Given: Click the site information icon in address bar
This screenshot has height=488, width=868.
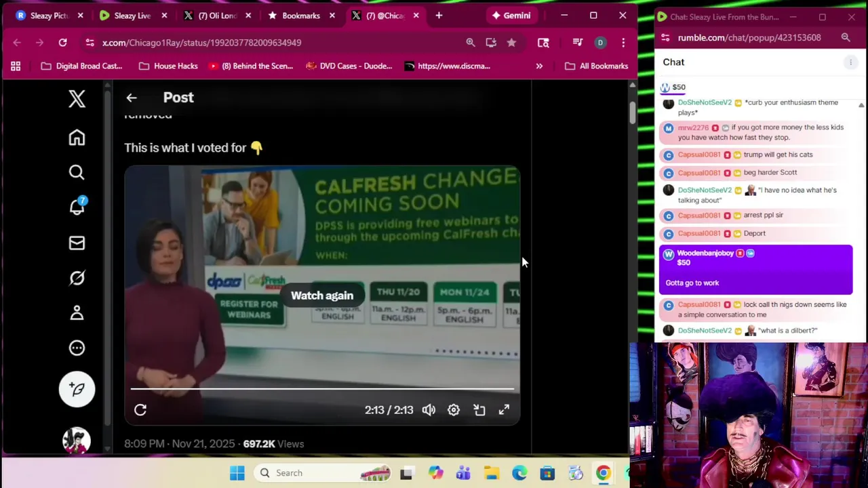Looking at the screenshot, I should point(90,43).
